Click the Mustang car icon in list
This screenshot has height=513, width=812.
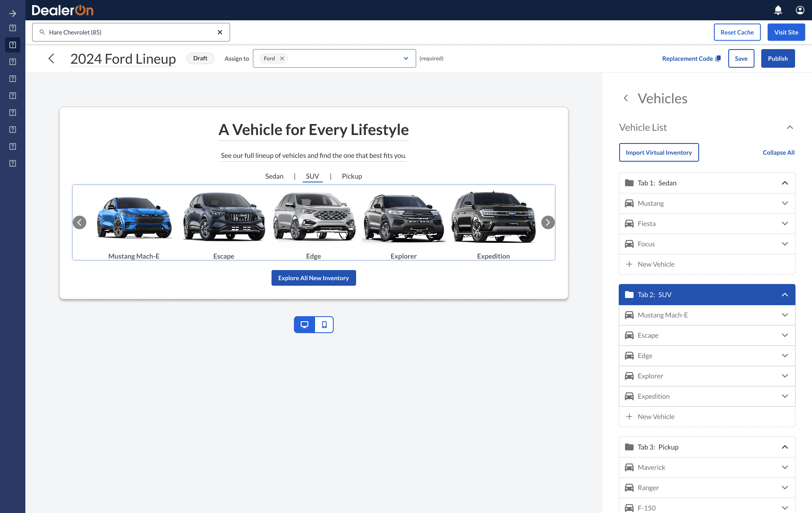[629, 203]
